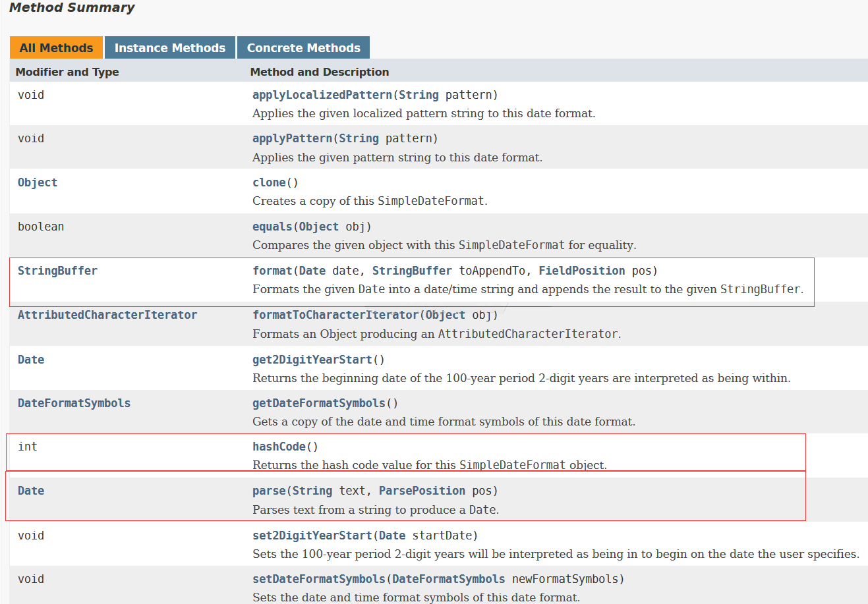The height and width of the screenshot is (604, 868).
Task: Open DateFormatSymbols return type link
Action: [x=74, y=403]
